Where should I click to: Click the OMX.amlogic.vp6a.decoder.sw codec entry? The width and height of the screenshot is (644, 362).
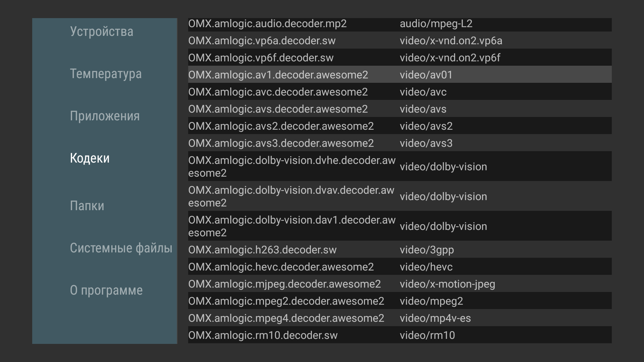(399, 41)
